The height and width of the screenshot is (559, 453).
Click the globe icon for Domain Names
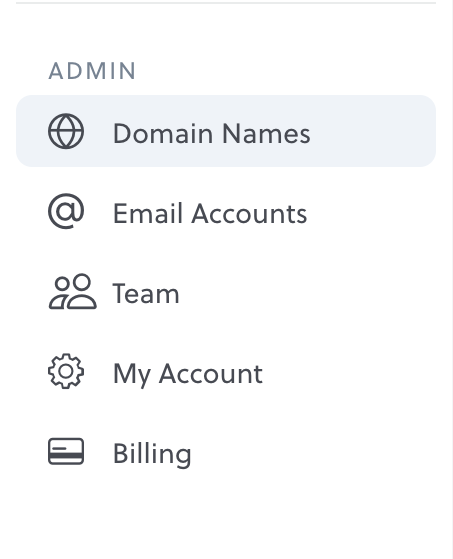point(66,131)
